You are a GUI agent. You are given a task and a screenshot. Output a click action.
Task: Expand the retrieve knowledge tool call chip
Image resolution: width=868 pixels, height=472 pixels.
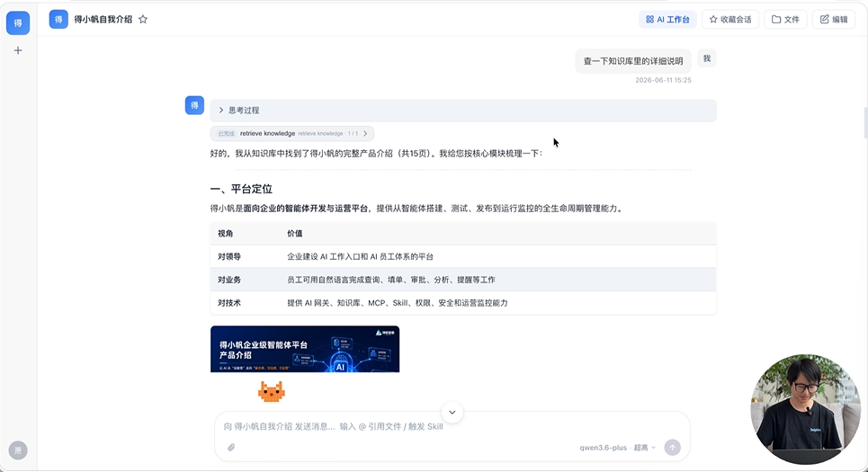coord(291,133)
